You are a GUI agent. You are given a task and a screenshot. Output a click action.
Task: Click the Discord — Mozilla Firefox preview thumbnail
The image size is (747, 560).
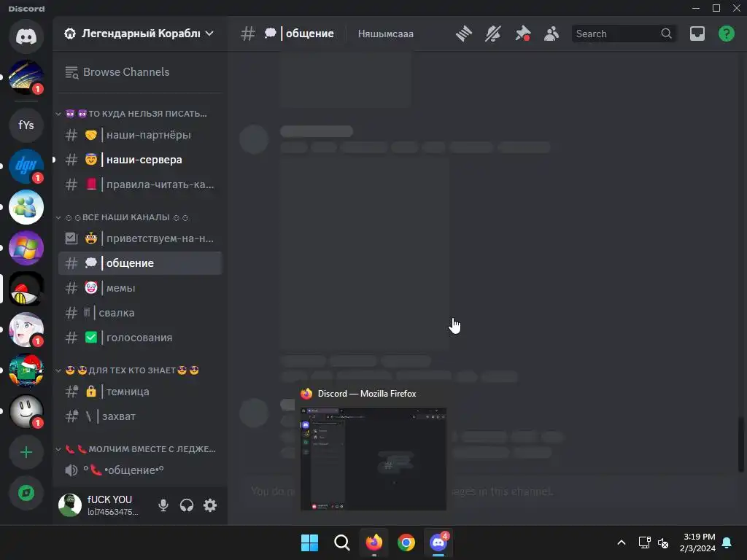tap(373, 459)
